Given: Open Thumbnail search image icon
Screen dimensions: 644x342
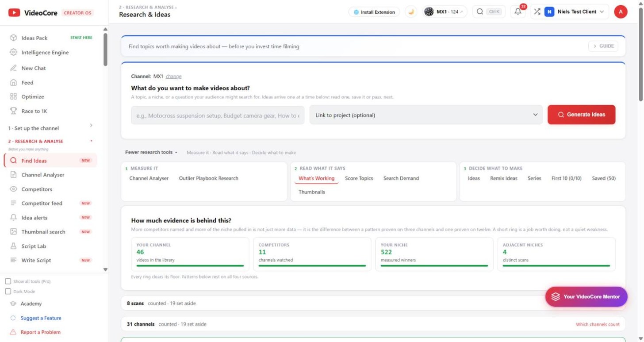Looking at the screenshot, I should (13, 232).
